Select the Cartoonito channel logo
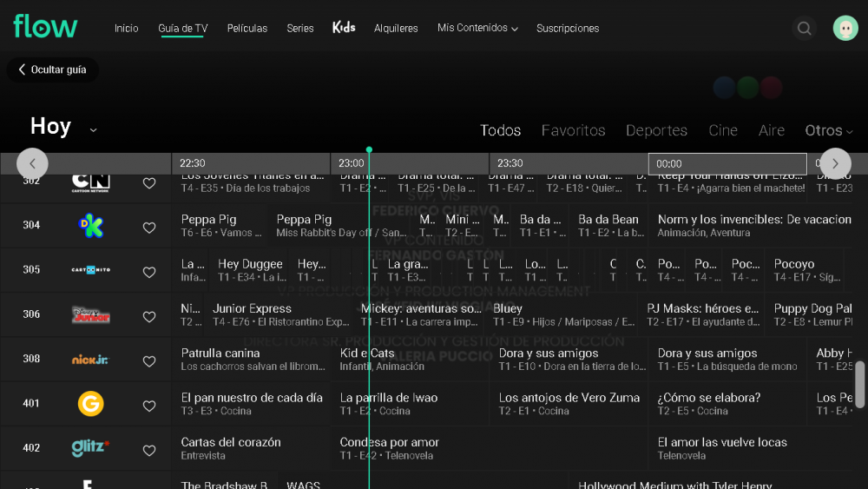868x489 pixels. (90, 270)
